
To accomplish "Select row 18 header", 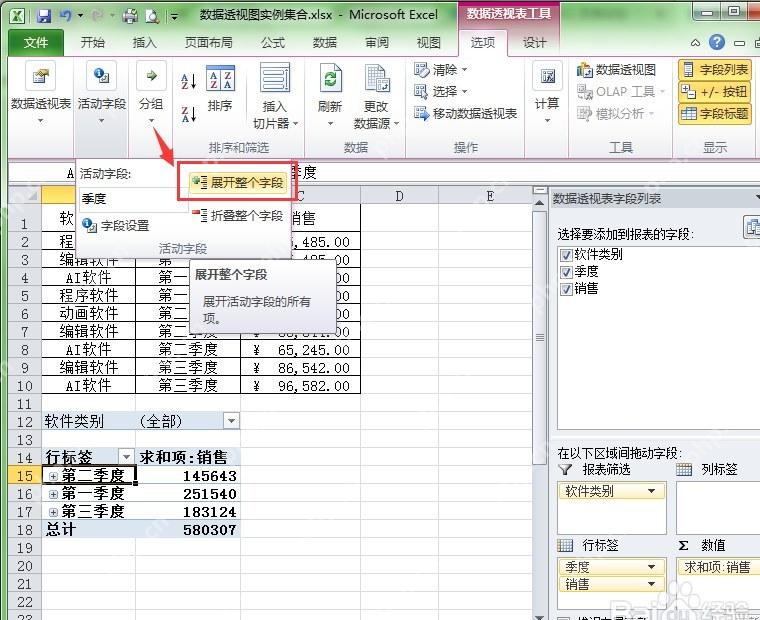I will coord(24,530).
